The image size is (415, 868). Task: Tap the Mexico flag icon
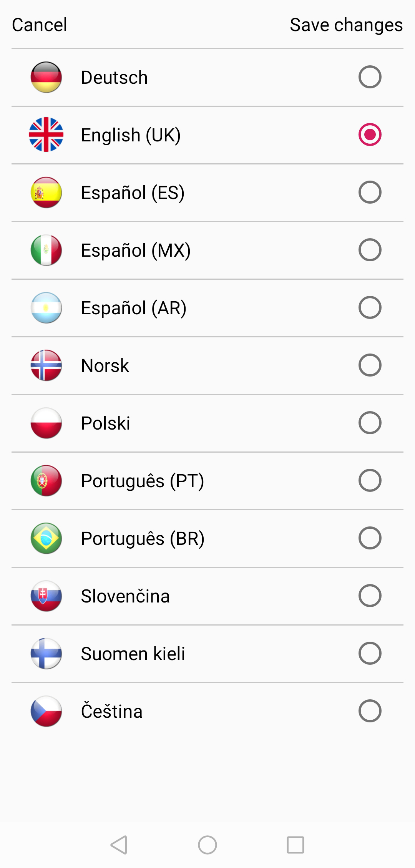pos(46,250)
